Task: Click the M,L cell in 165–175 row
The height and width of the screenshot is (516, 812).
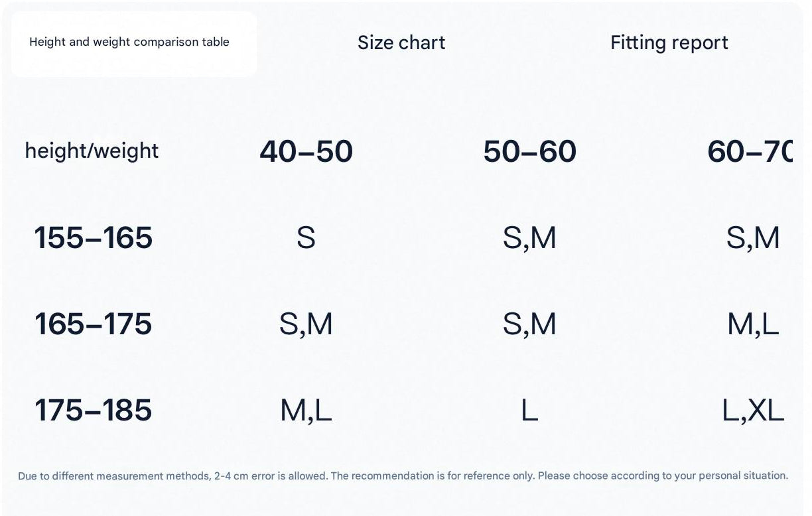Action: click(753, 324)
